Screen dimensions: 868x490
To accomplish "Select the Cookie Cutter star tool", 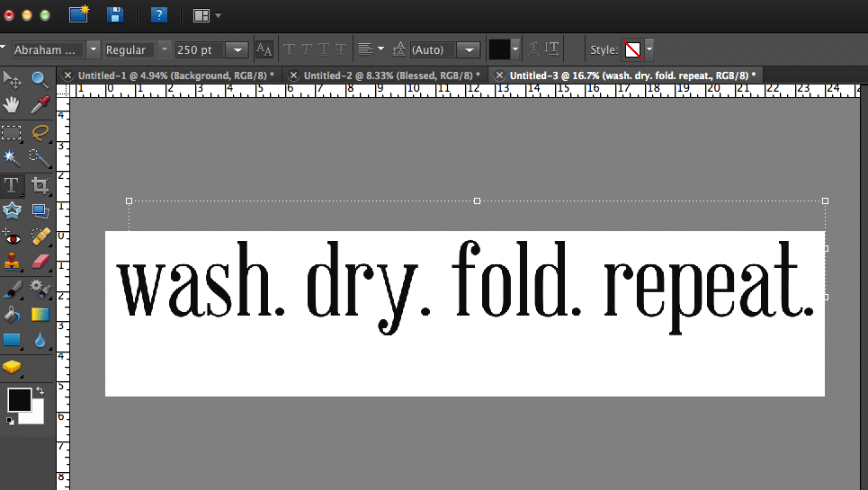I will 12,210.
